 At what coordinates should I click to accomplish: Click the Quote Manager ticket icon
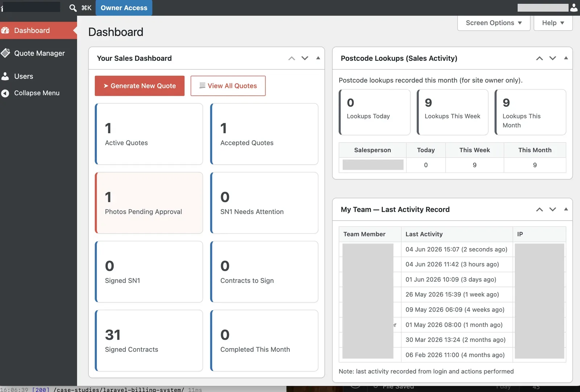click(5, 53)
